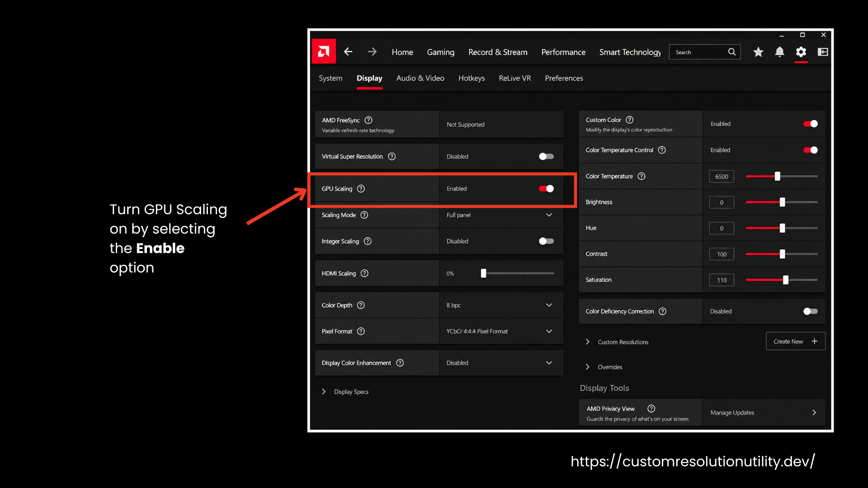This screenshot has width=868, height=488.
Task: Toggle GPU Scaling switch
Action: click(x=546, y=189)
